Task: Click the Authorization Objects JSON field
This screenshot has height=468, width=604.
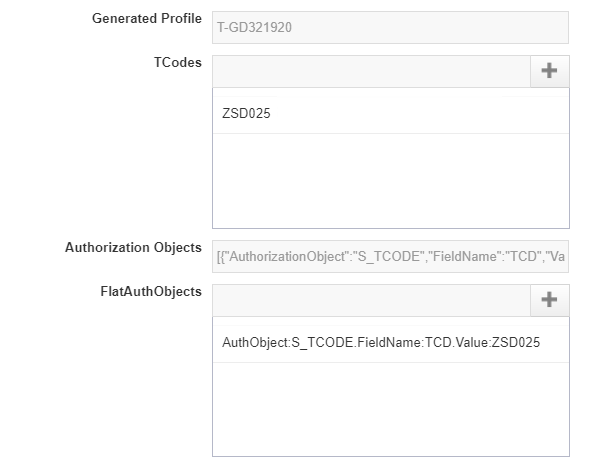Action: 390,257
